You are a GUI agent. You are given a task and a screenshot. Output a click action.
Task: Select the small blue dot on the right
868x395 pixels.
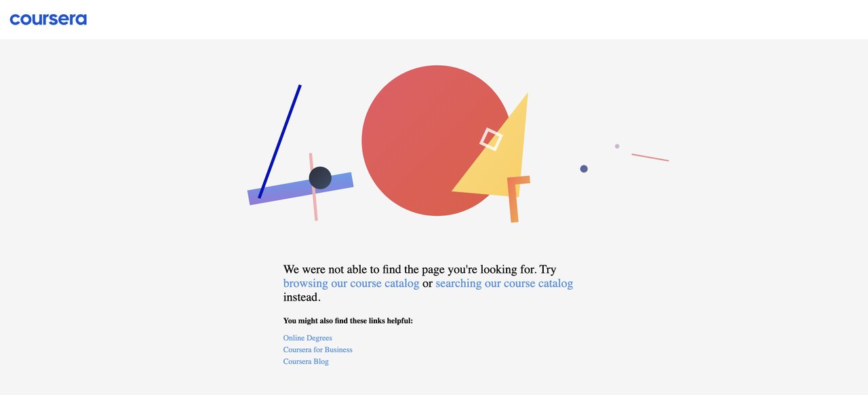click(x=584, y=169)
